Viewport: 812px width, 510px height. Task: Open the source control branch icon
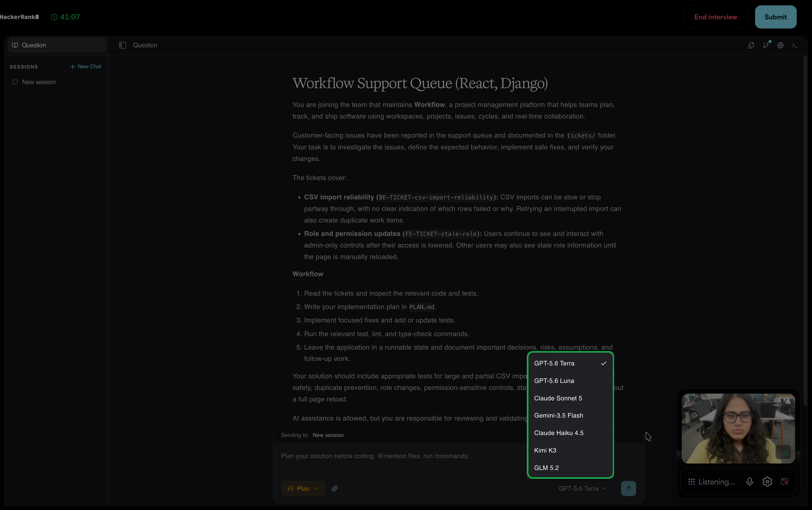pos(766,45)
